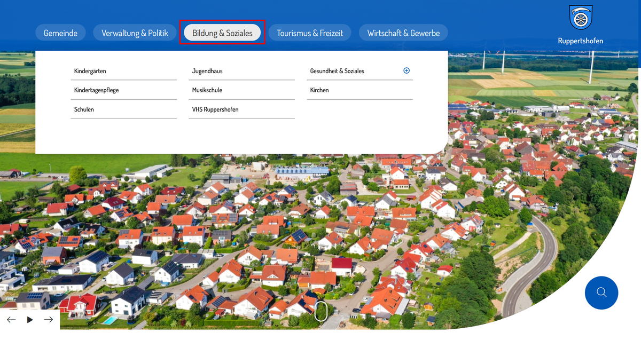The image size is (641, 364).
Task: Collapse the Bildung & Soziales menu
Action: coord(222,33)
